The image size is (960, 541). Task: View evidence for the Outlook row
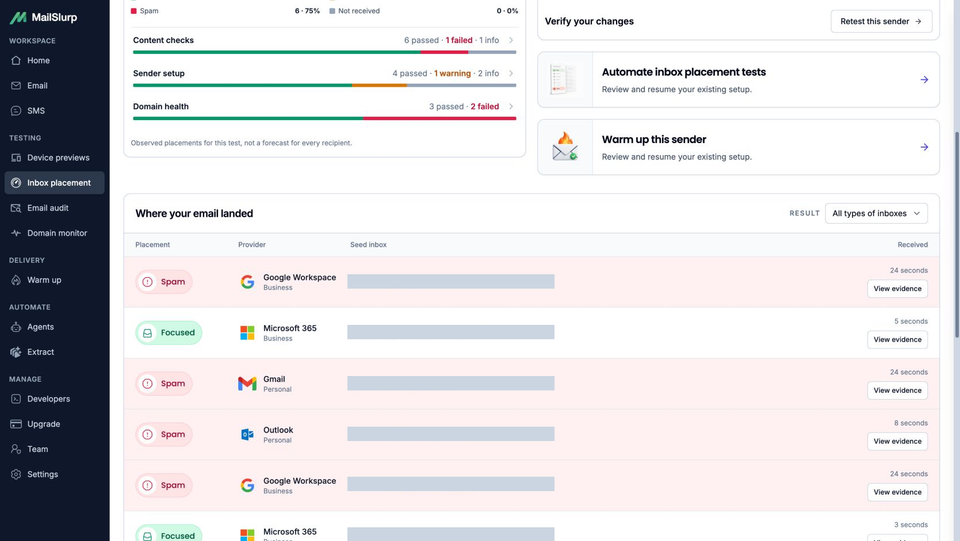[x=897, y=441]
